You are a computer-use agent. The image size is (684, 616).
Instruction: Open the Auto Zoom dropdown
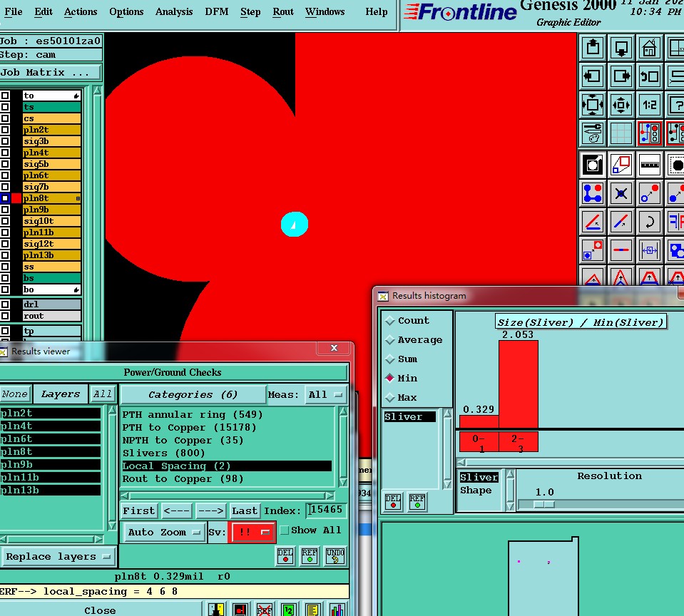[164, 533]
